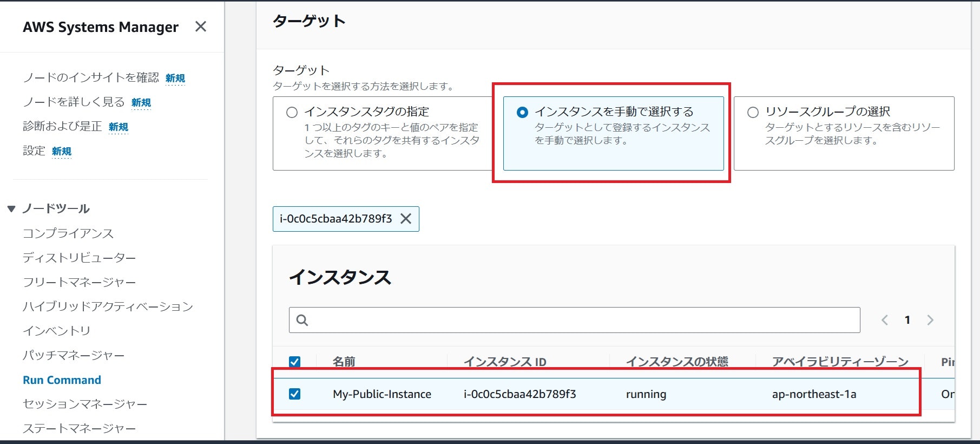Open 設定 in the sidebar
980x444 pixels.
tap(34, 151)
